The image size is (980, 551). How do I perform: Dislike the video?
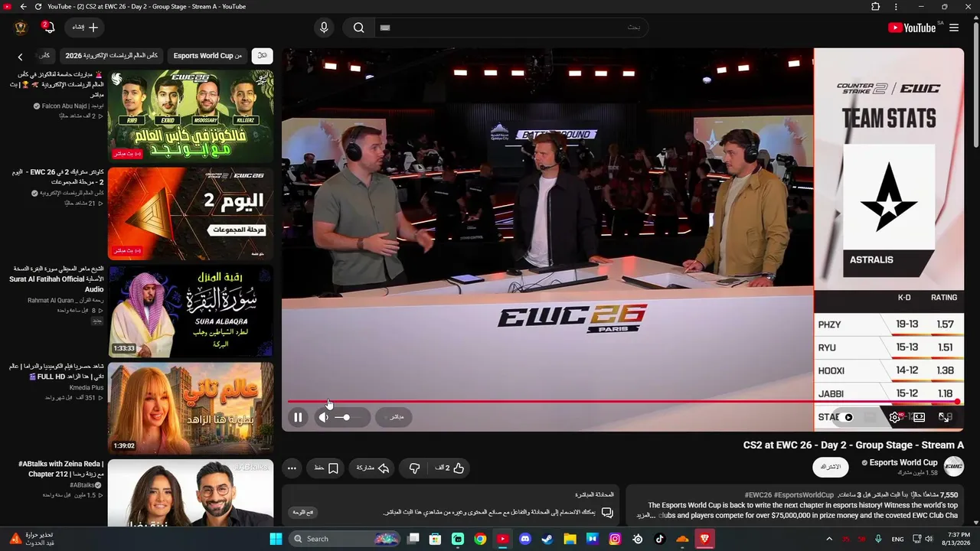(x=414, y=468)
